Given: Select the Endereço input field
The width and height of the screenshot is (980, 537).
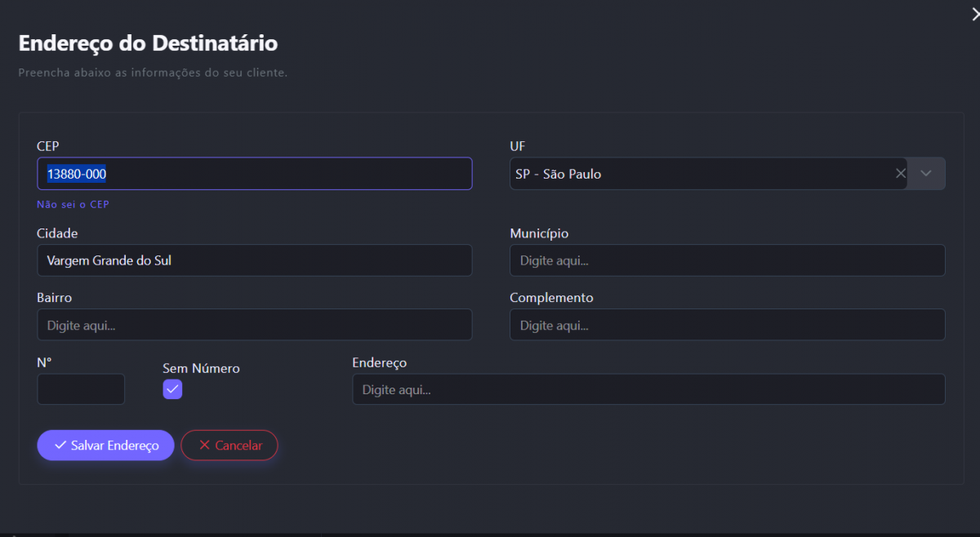Looking at the screenshot, I should tap(648, 389).
